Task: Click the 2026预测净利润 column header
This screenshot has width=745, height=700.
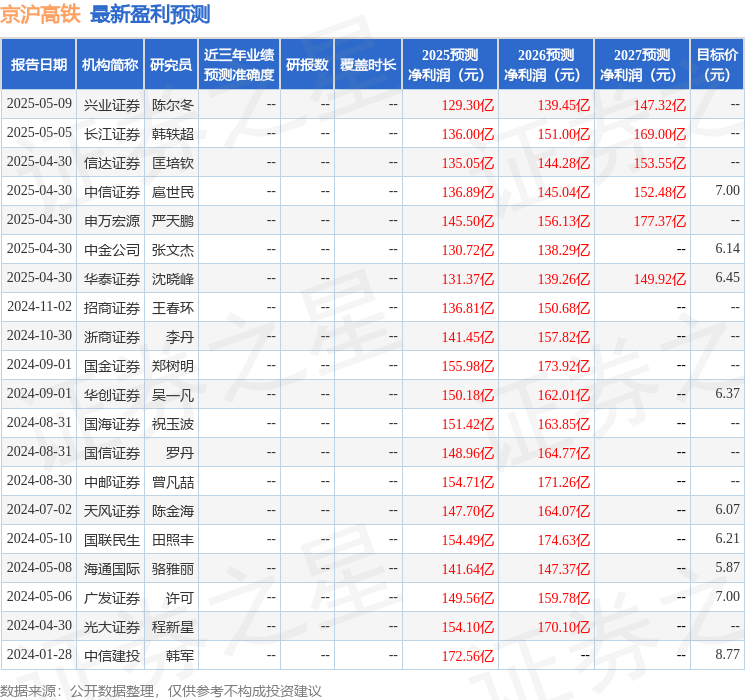Action: 545,65
